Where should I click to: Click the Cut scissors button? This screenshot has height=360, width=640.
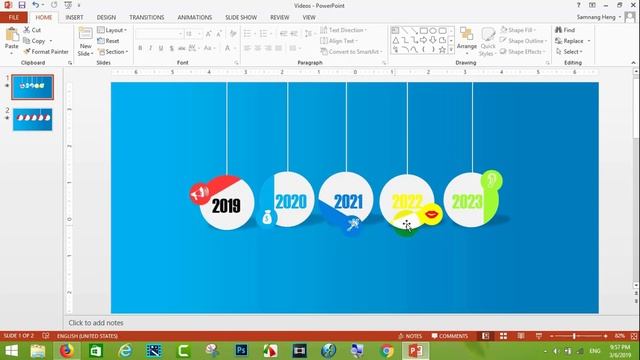pos(32,30)
